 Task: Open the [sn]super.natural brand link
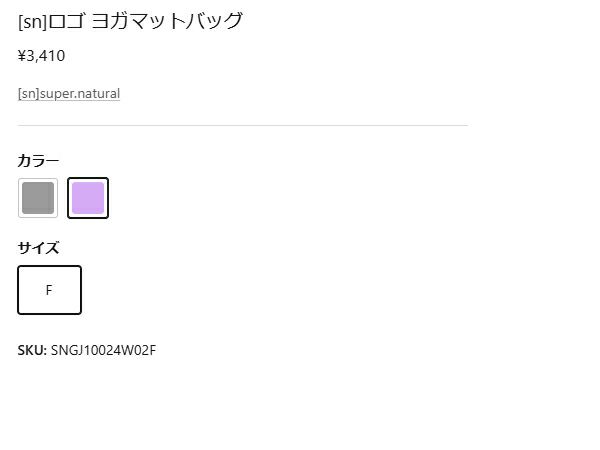(69, 94)
